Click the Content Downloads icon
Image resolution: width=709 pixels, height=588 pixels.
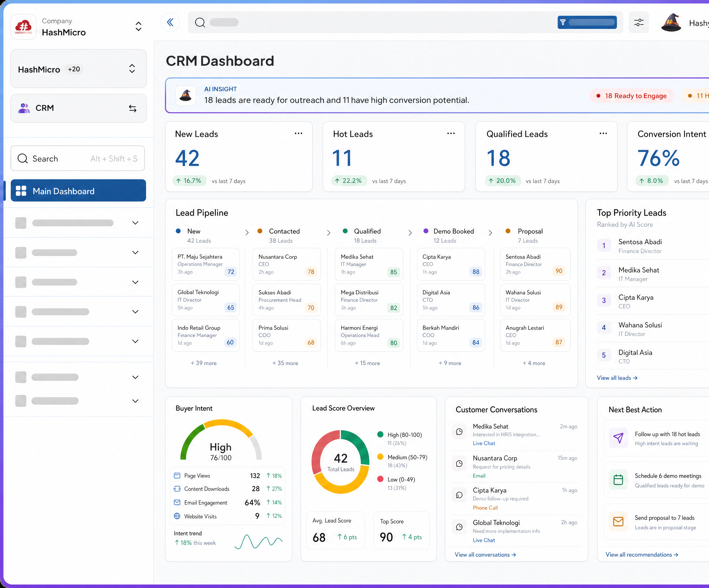(x=177, y=489)
